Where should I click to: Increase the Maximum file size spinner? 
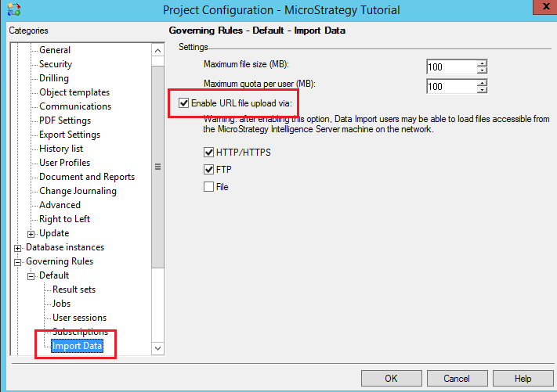[482, 63]
